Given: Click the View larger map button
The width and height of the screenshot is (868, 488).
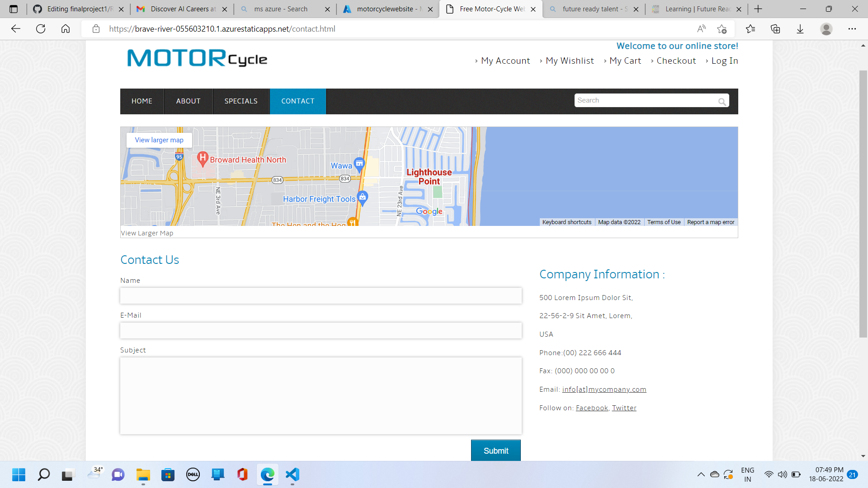Looking at the screenshot, I should click(159, 140).
